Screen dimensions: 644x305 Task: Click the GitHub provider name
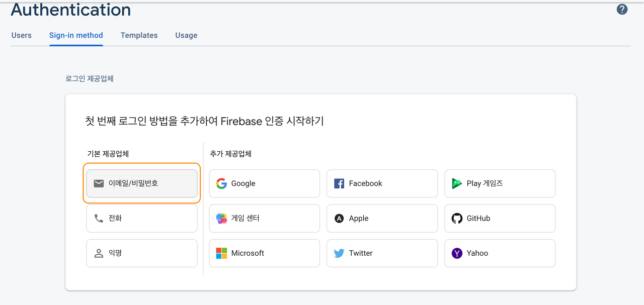click(478, 218)
